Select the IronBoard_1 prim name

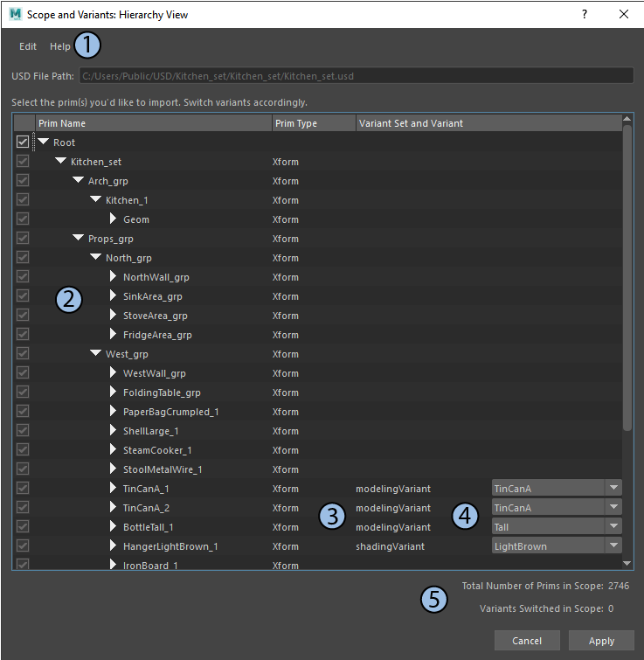[150, 566]
